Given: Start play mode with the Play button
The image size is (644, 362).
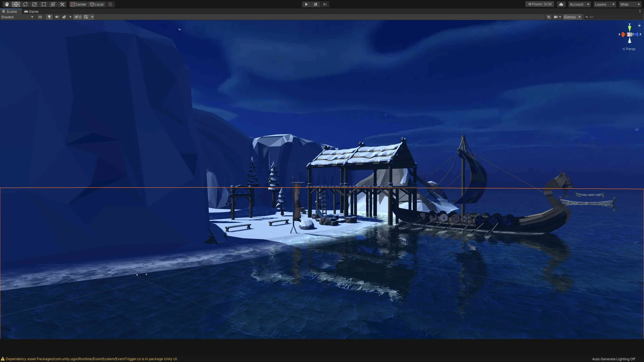Looking at the screenshot, I should pyautogui.click(x=306, y=4).
